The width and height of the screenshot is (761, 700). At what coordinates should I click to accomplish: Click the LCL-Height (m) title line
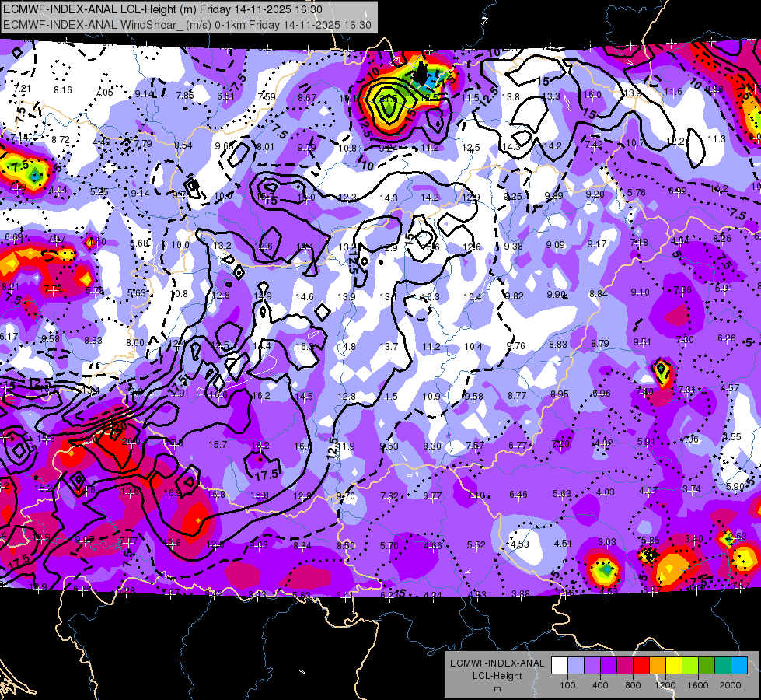click(x=162, y=9)
